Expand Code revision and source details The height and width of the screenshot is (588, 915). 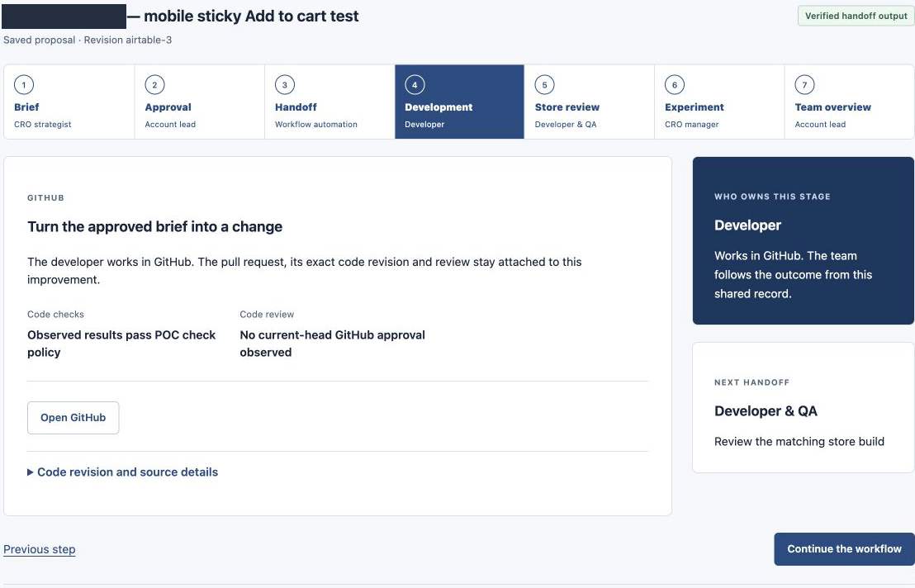click(x=122, y=472)
